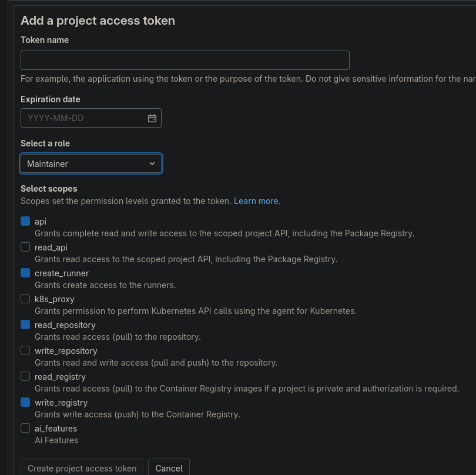The height and width of the screenshot is (475, 476).
Task: Click the write_repository label text
Action: [x=66, y=351]
